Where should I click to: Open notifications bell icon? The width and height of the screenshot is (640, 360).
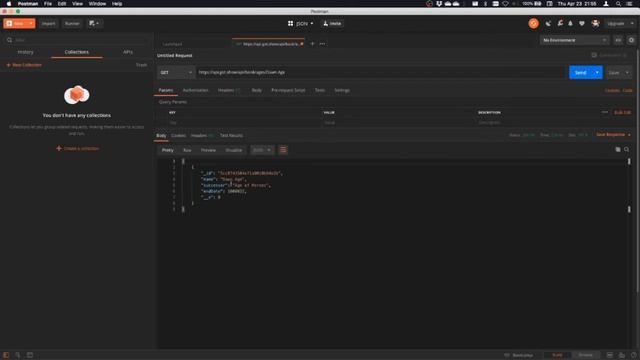coord(571,24)
